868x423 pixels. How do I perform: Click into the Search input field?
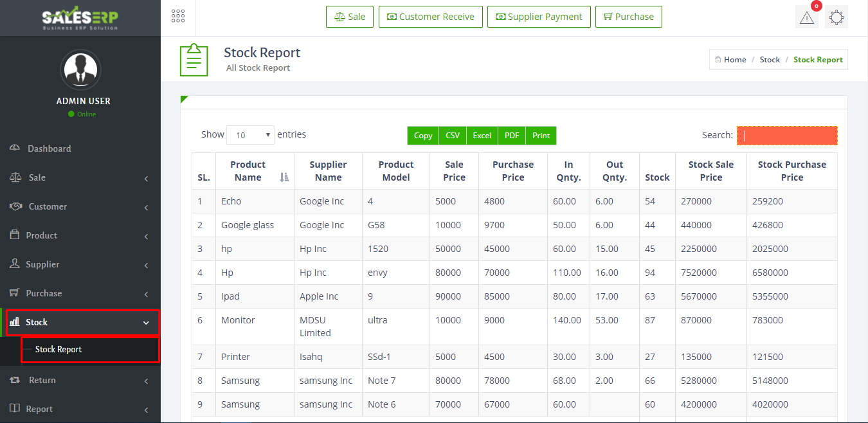click(787, 136)
